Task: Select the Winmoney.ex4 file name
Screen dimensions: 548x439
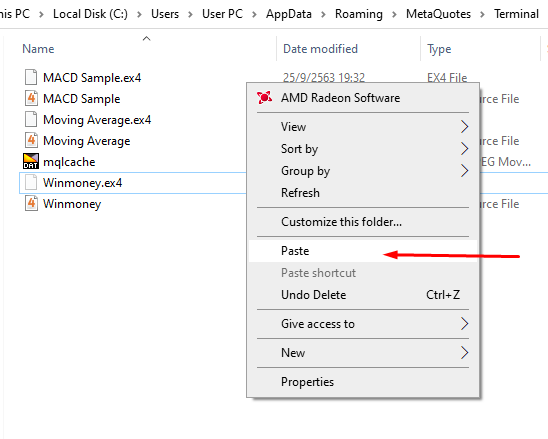Action: pos(82,183)
